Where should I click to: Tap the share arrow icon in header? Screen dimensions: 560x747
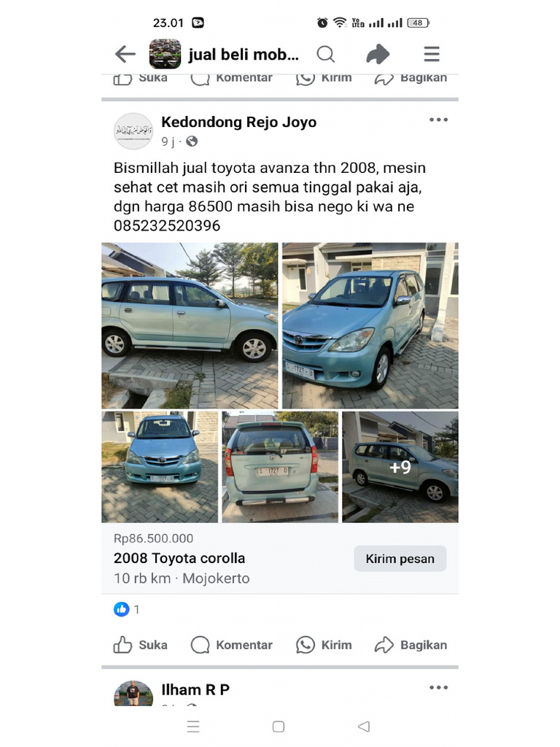tap(378, 54)
